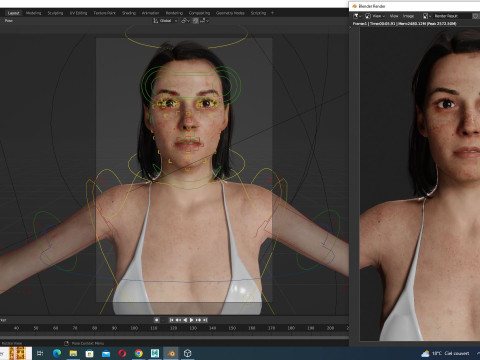Switch to the Rendering workspace
This screenshot has height=360, width=480.
click(x=174, y=13)
